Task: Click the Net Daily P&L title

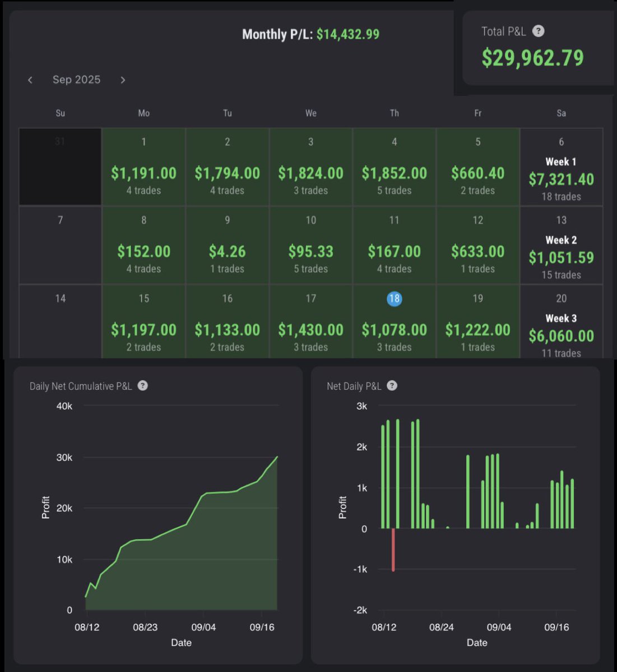Action: [354, 386]
